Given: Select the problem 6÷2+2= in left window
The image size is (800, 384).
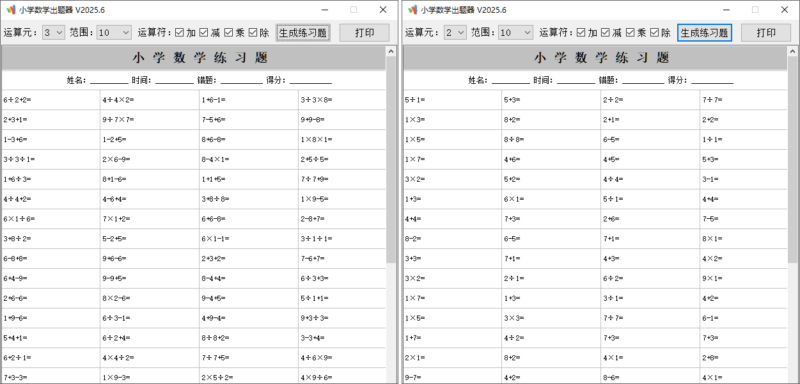Looking at the screenshot, I should (x=17, y=100).
